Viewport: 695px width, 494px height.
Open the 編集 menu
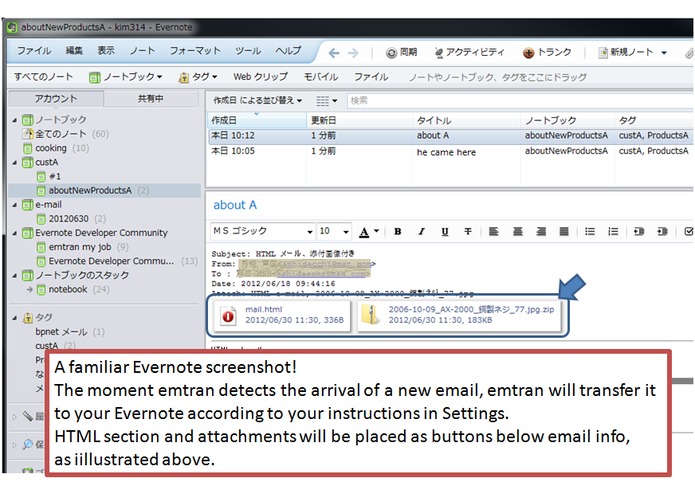[74, 51]
